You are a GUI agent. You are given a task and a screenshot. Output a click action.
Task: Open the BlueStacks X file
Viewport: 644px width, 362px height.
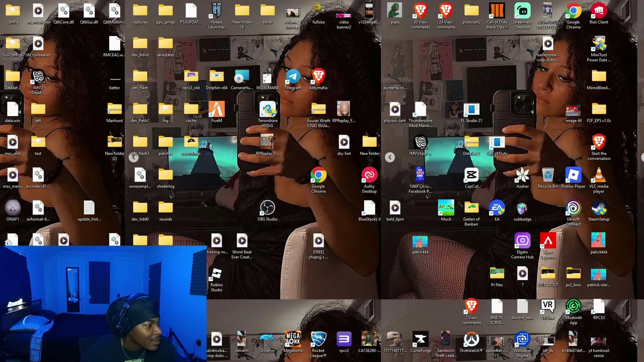369,211
